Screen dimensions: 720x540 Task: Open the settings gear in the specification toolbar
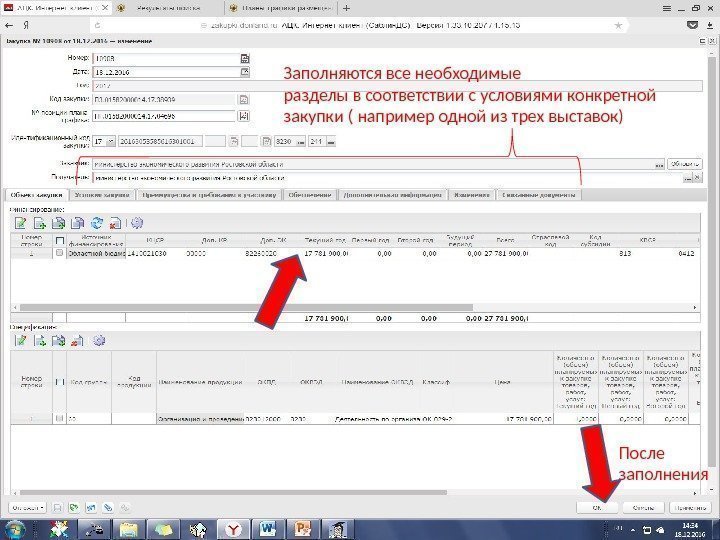(x=99, y=341)
